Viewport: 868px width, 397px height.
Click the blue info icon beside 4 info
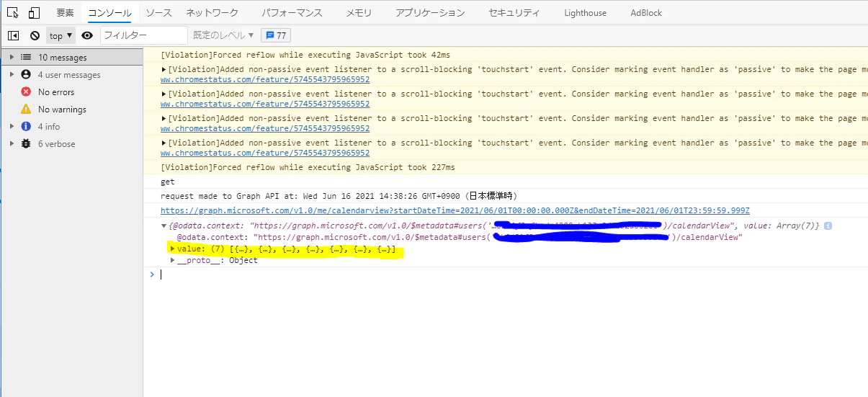(x=26, y=126)
